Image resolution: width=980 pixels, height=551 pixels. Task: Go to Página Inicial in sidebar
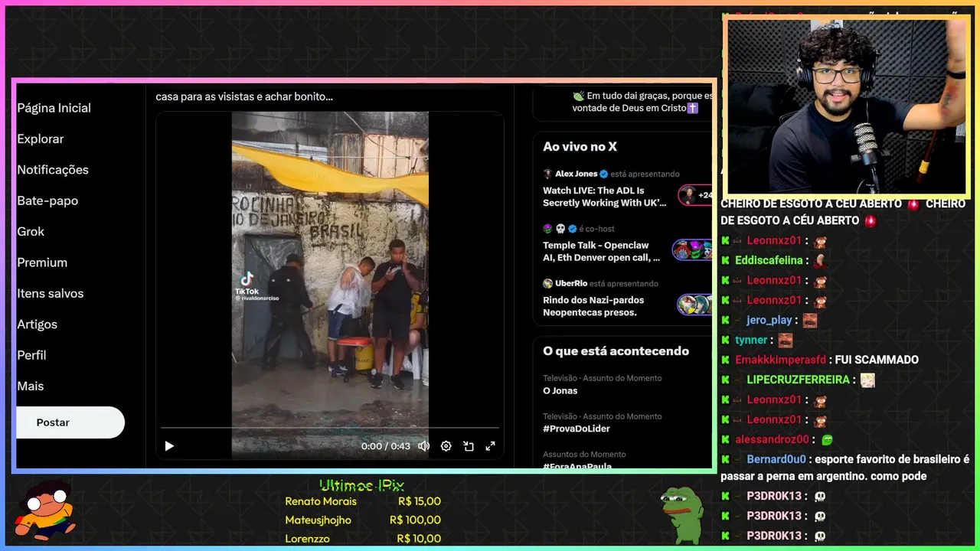[x=54, y=108]
